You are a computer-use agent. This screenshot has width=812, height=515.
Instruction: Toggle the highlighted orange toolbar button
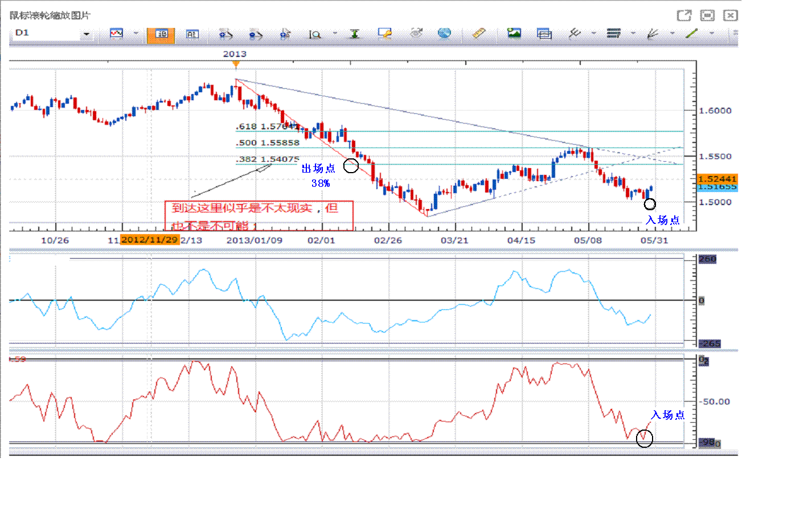[x=161, y=35]
